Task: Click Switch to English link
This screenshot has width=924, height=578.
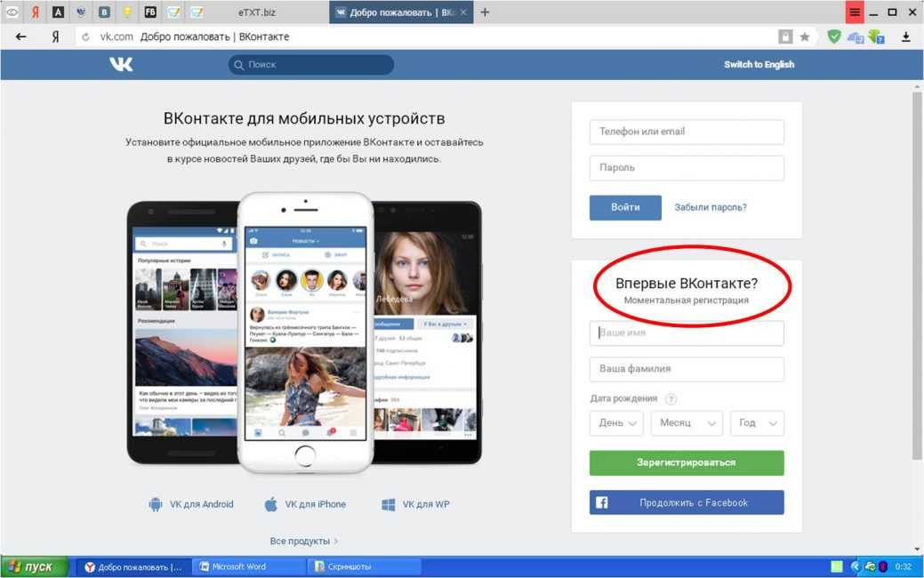Action: (759, 64)
